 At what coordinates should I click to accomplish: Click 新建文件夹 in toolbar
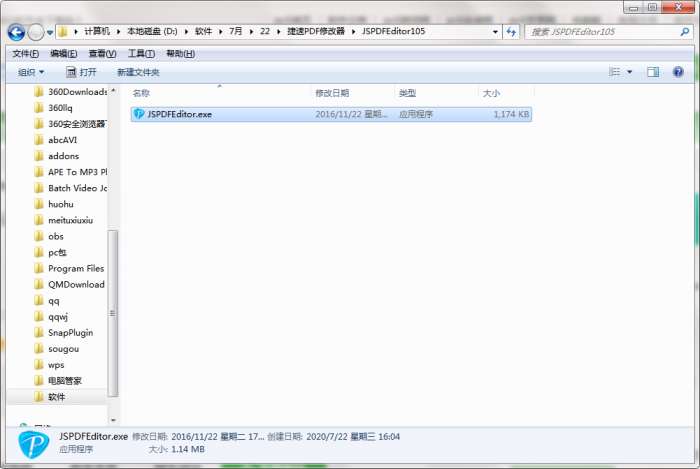pyautogui.click(x=138, y=72)
